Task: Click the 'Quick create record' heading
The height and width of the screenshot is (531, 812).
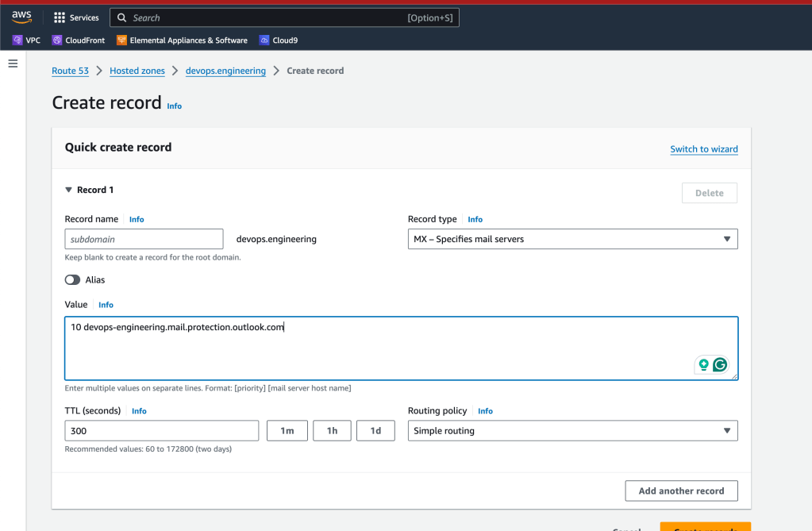Action: click(x=118, y=147)
